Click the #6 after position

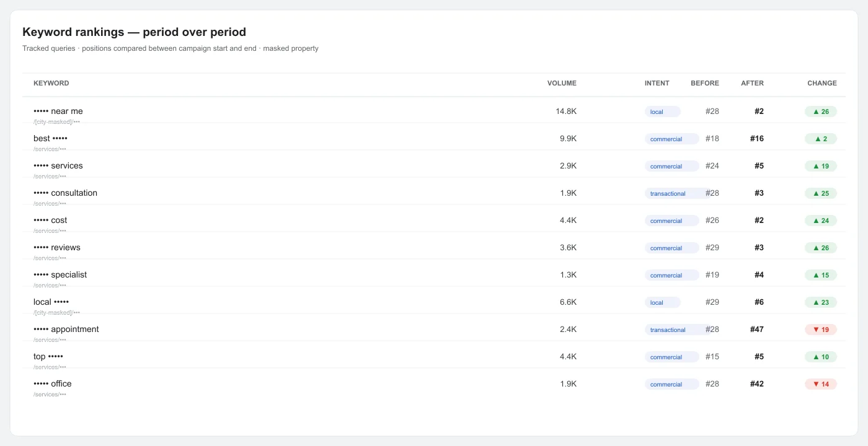[759, 302]
